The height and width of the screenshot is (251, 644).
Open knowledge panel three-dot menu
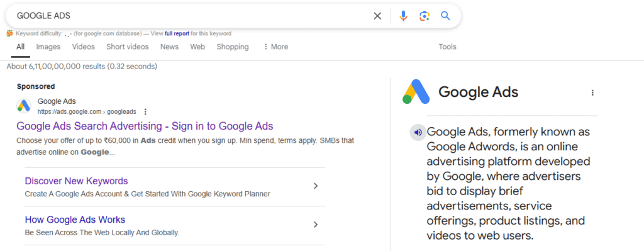coord(592,93)
